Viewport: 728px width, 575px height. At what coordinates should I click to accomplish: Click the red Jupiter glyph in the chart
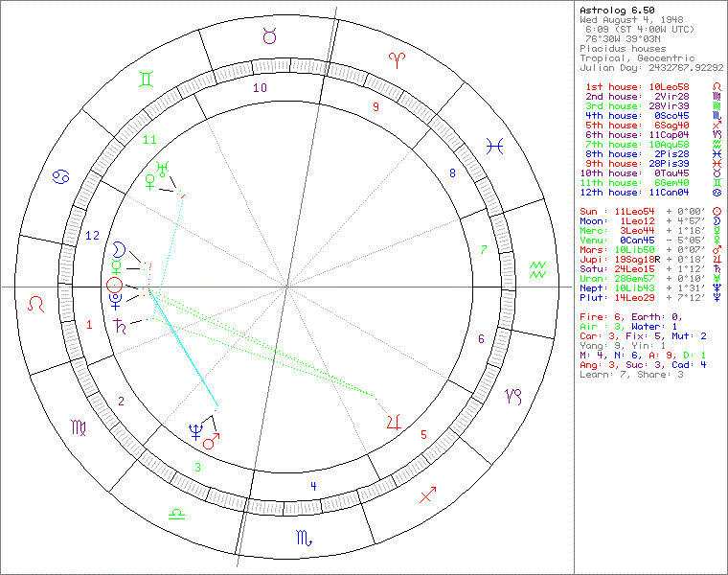tap(393, 420)
